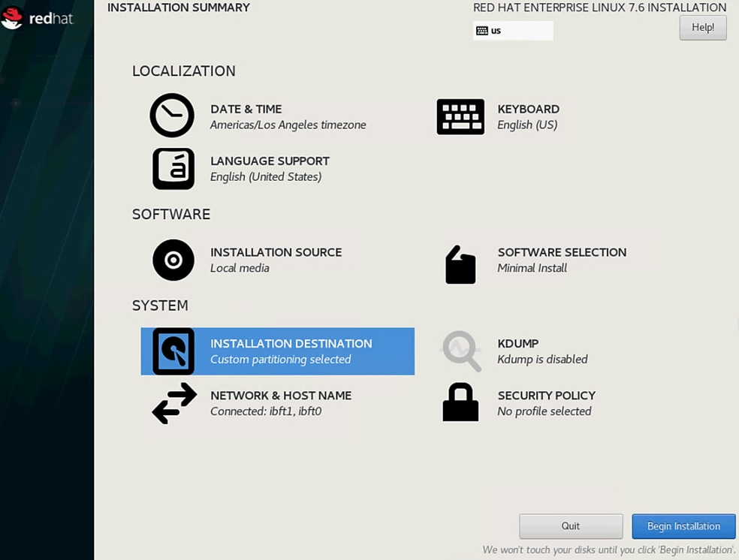Click 'No profile selected' text

[x=544, y=411]
